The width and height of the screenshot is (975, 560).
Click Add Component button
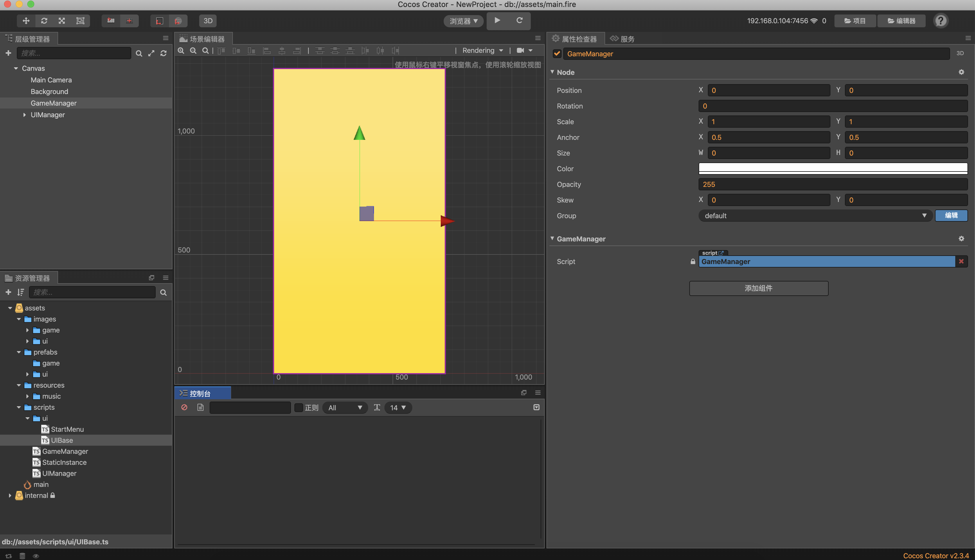(758, 288)
